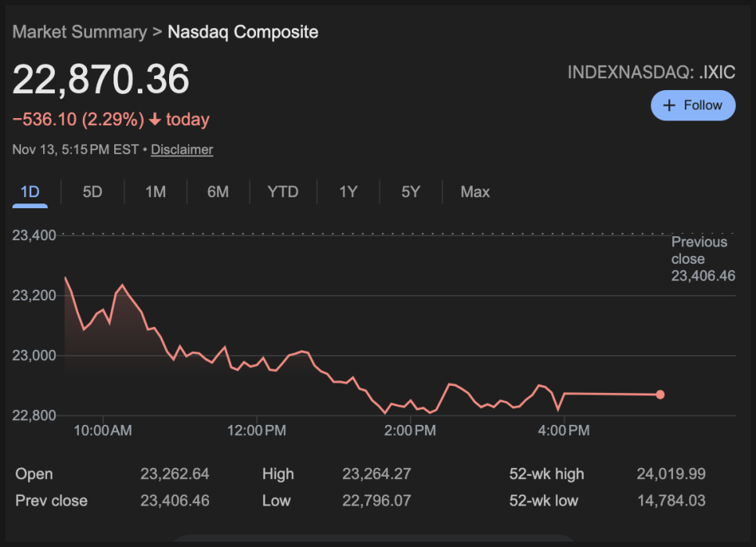Open the 1Y chart range
This screenshot has height=547, width=756.
click(x=348, y=193)
